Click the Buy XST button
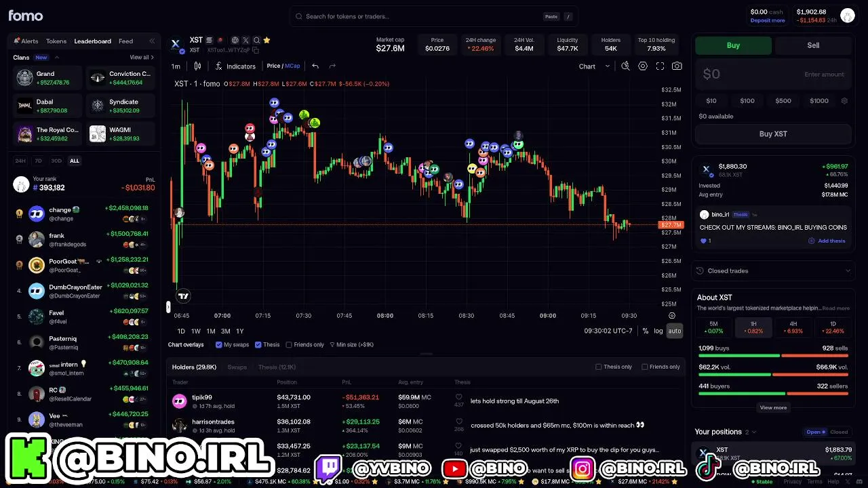This screenshot has height=488, width=868. (773, 134)
